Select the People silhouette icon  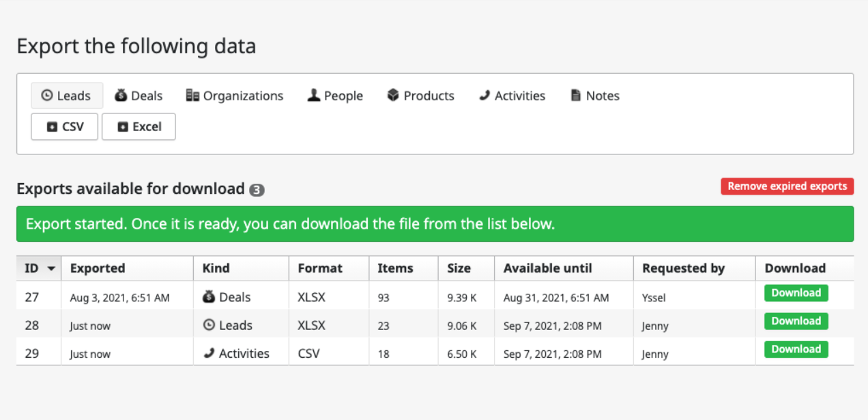click(311, 95)
